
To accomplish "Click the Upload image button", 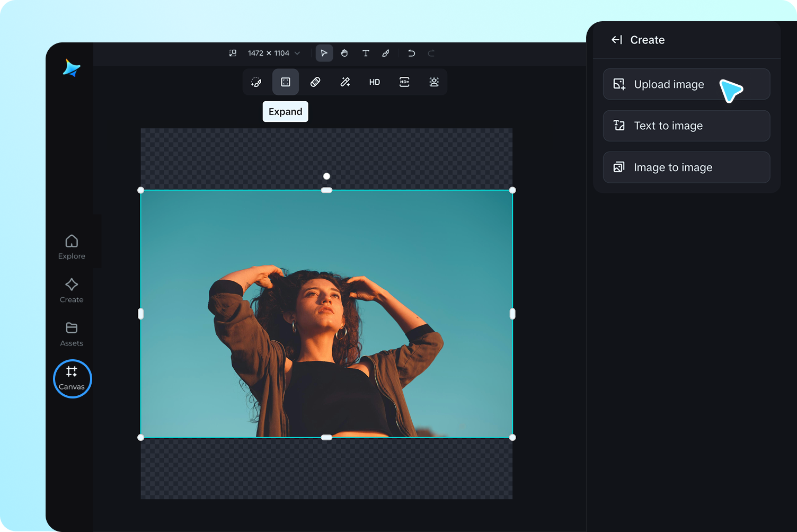I will (686, 84).
